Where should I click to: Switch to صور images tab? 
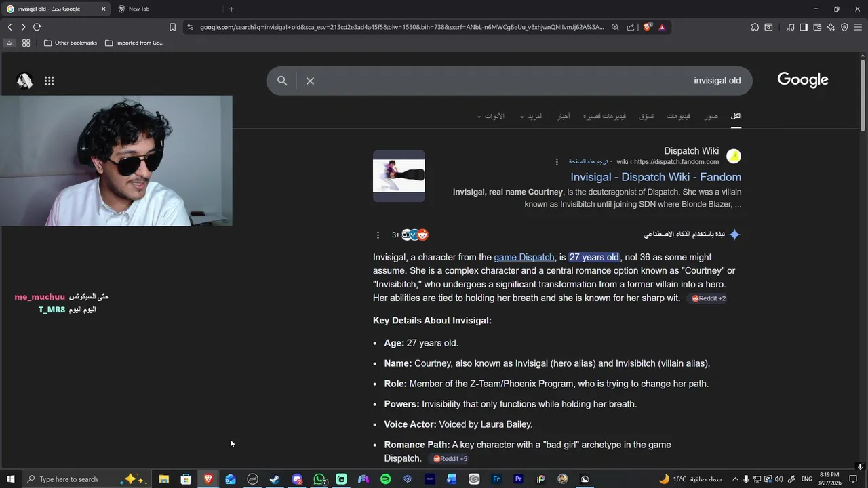coord(711,117)
